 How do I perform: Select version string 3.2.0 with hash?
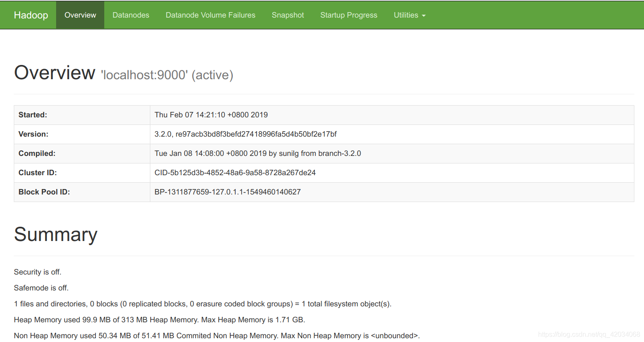pos(245,134)
